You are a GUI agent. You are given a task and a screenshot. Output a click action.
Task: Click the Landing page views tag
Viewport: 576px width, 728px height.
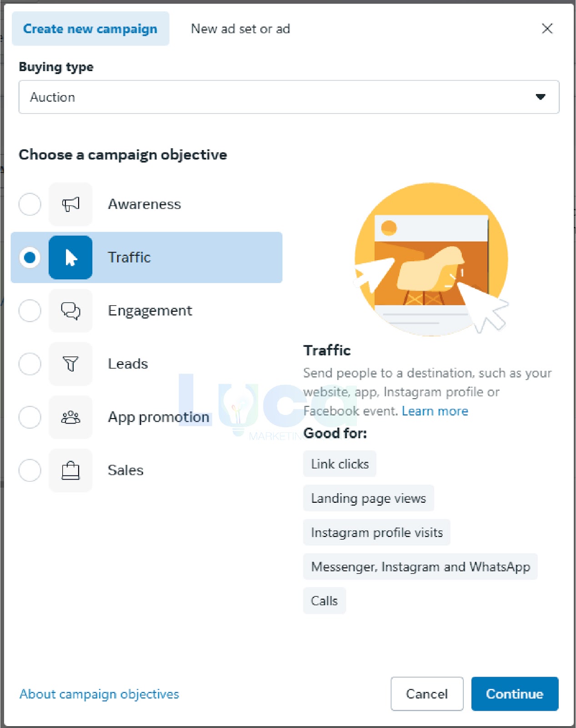(x=369, y=498)
